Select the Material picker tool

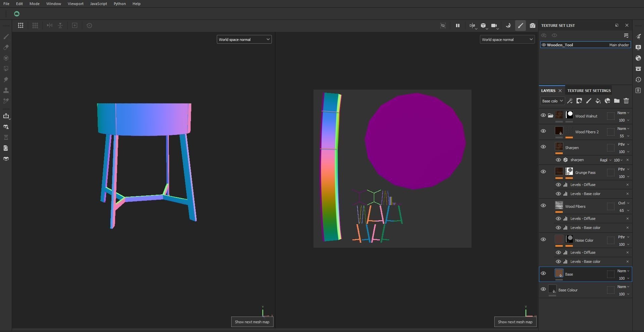click(x=6, y=101)
